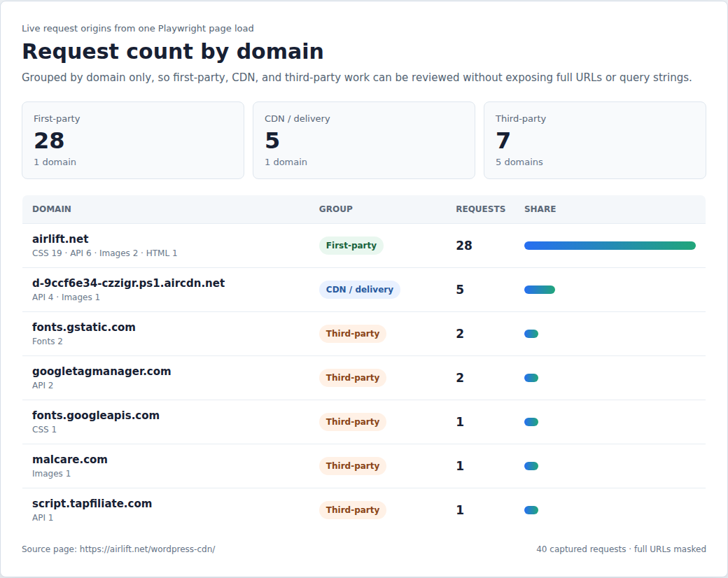This screenshot has width=728, height=578.
Task: Click the 'Request count by domain' heading
Action: pos(173,52)
